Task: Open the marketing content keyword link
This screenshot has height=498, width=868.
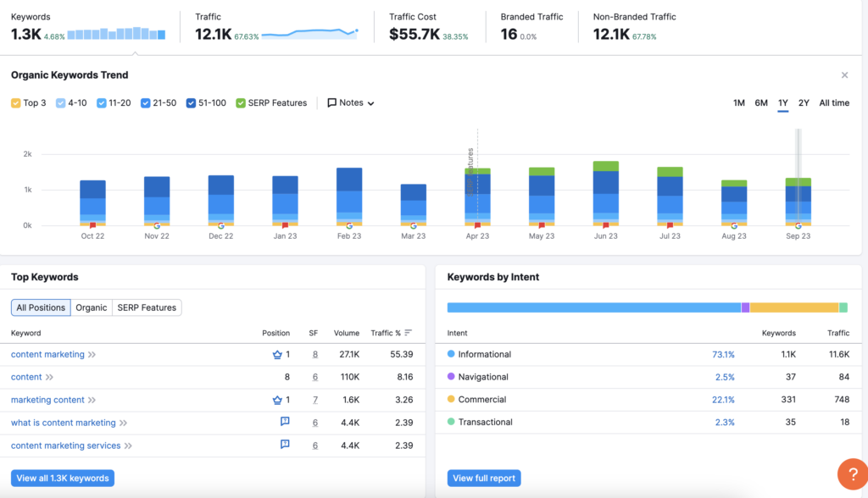Action: coord(47,400)
